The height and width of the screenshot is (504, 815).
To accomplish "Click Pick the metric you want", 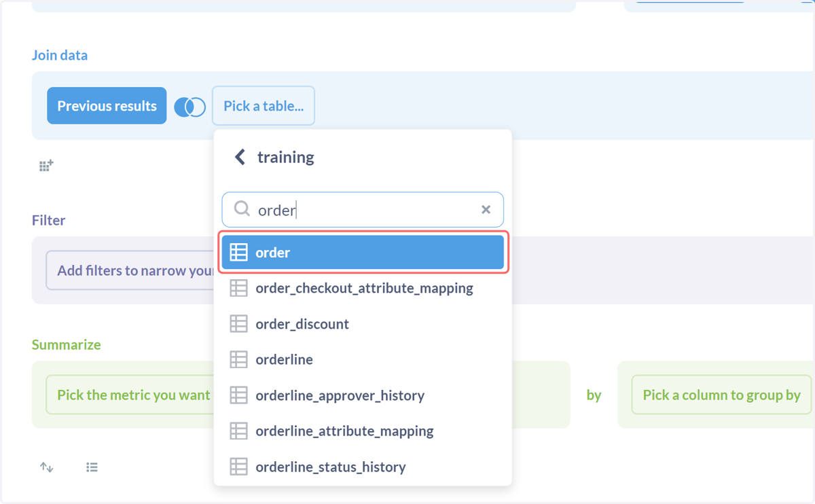I will pos(130,395).
